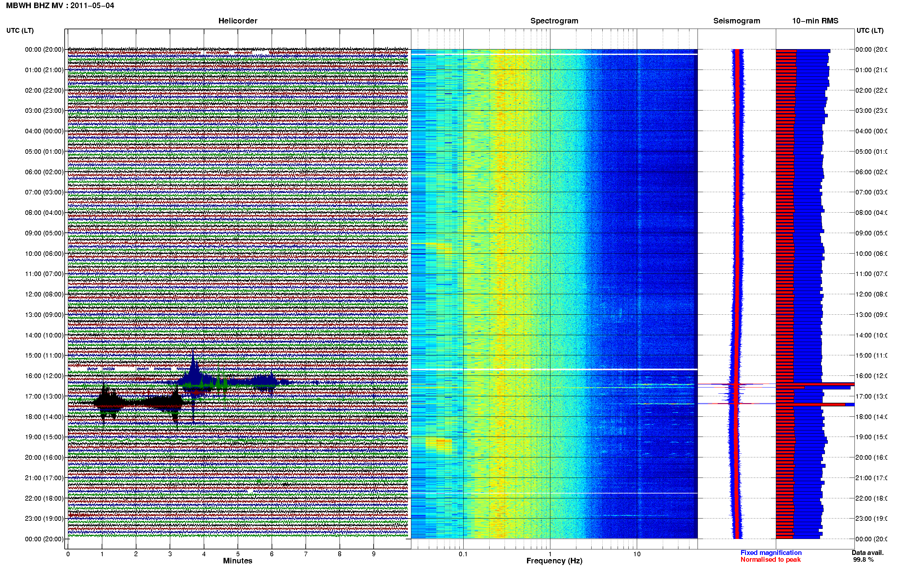Click the '0.1' frequency tick label
This screenshot has width=924, height=578.
click(463, 554)
